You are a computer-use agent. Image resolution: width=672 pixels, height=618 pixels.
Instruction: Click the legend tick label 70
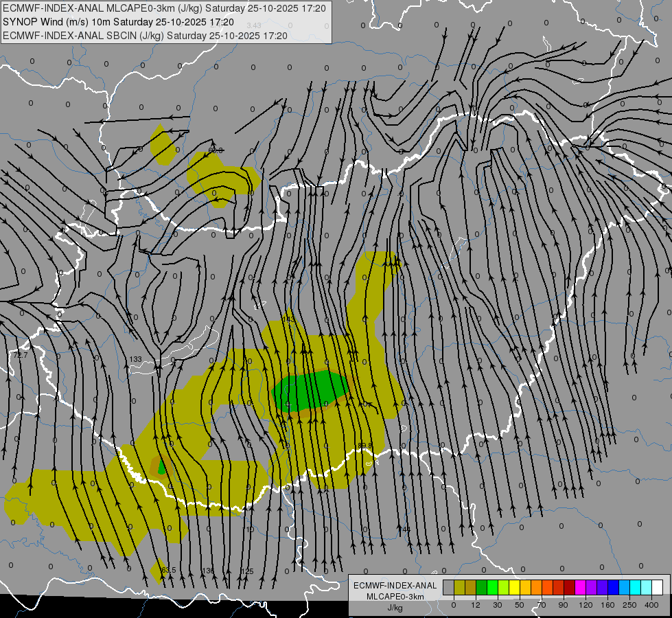tap(542, 605)
